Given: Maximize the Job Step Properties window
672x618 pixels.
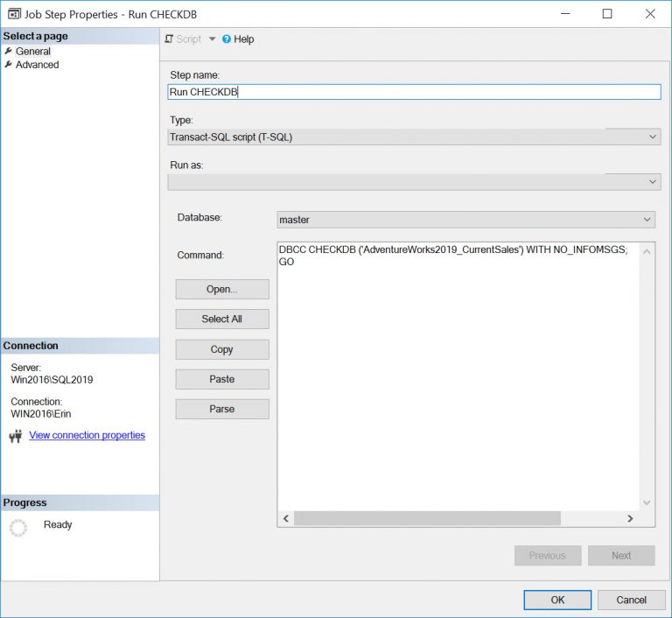Looking at the screenshot, I should coord(607,14).
